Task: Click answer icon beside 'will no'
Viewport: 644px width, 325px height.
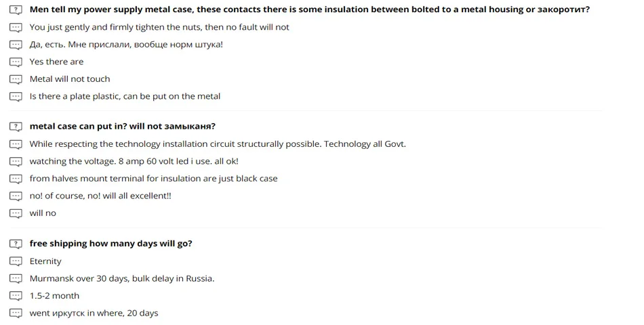Action: [16, 213]
